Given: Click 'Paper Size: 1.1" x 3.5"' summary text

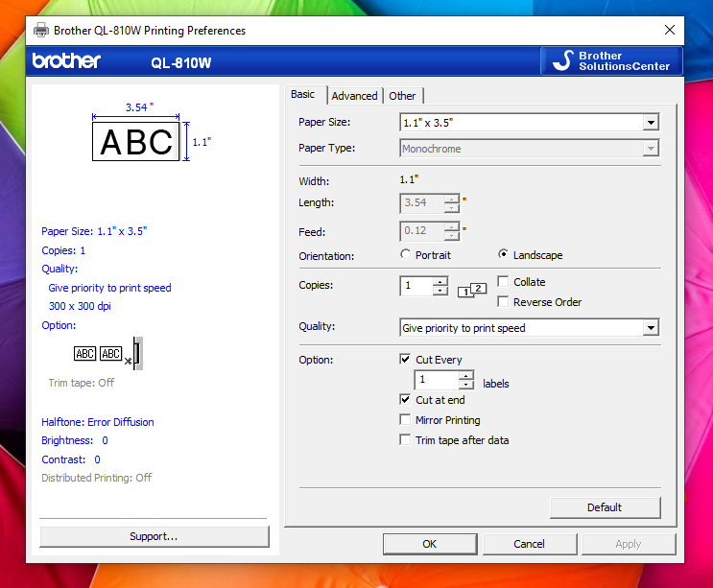Looking at the screenshot, I should [x=94, y=231].
